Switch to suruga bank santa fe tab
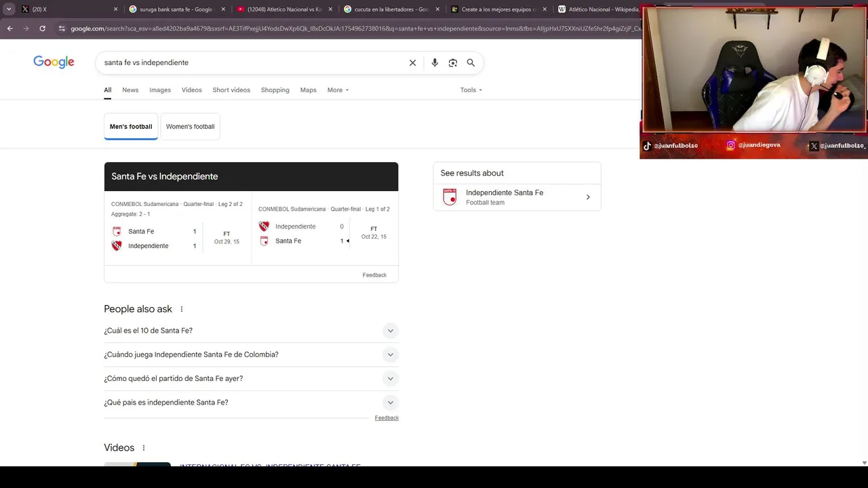The width and height of the screenshot is (868, 488). click(x=175, y=9)
